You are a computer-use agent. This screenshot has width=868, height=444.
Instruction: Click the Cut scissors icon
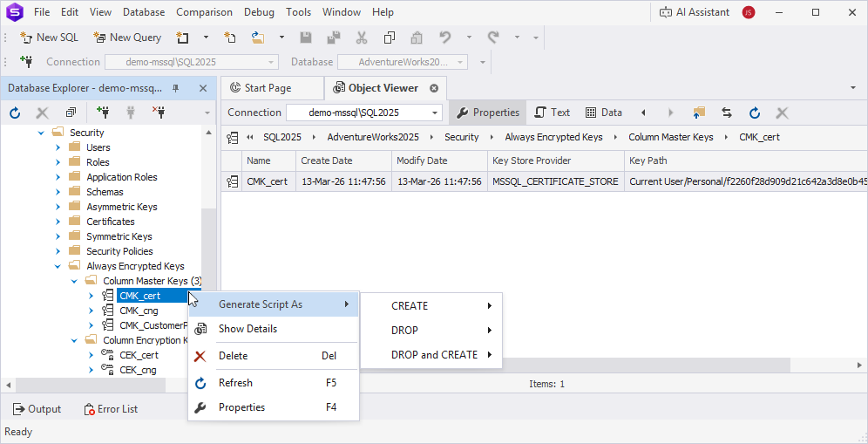pos(362,38)
